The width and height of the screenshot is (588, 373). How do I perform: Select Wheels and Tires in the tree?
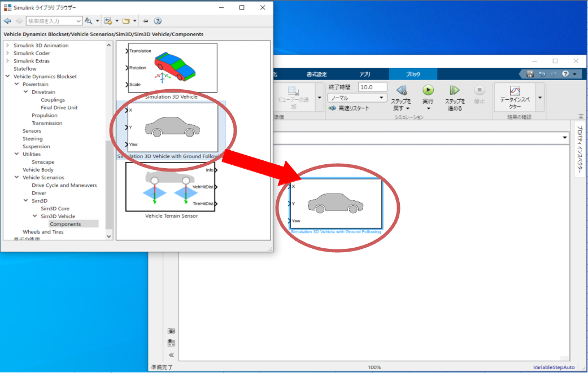(x=43, y=232)
